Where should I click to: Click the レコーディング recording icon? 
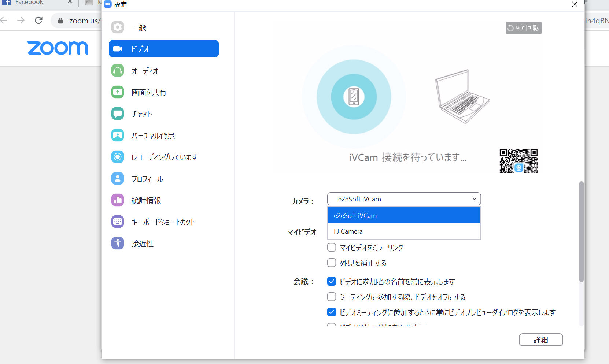tap(118, 157)
